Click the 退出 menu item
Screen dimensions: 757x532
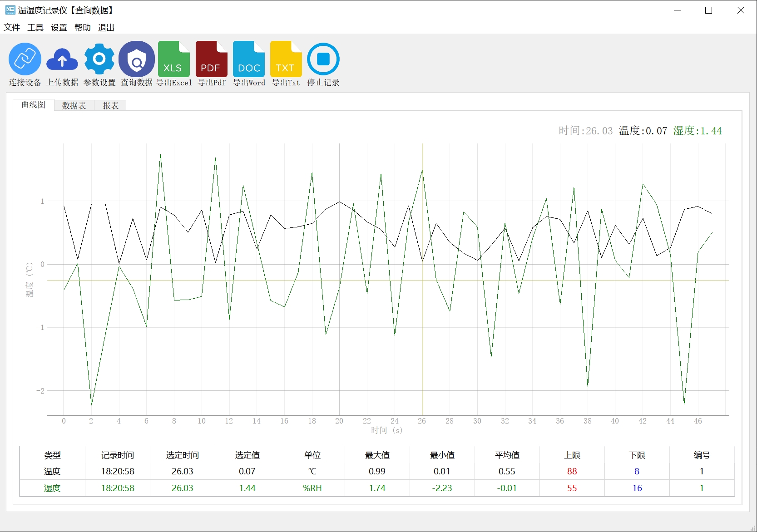click(106, 28)
